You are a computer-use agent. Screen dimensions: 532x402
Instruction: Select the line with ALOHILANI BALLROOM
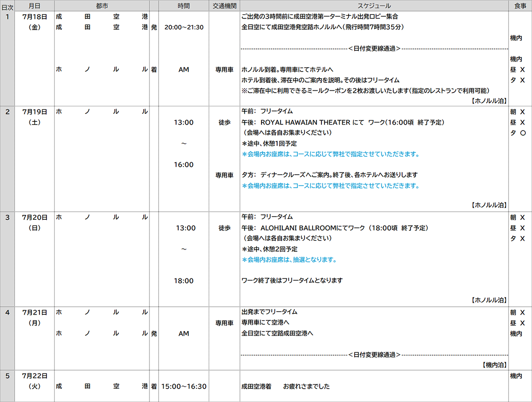[335, 228]
